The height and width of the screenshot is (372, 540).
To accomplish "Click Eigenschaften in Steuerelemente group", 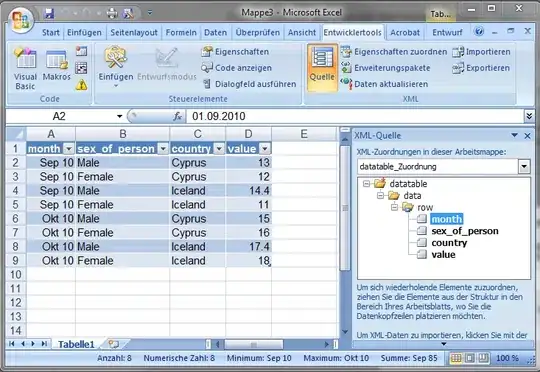I will pos(235,52).
